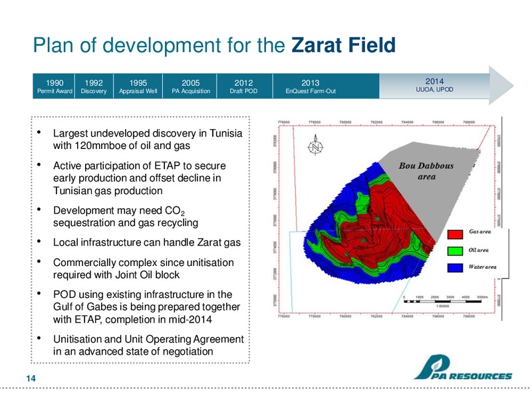Viewport: 532px width, 399px height.
Task: Click bullet 'Unitisation and Unit Operating Agreement'
Action: [148, 339]
